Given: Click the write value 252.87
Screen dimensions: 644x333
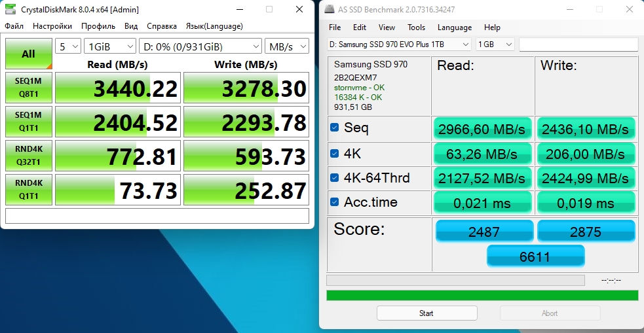Looking at the screenshot, I should tap(246, 190).
